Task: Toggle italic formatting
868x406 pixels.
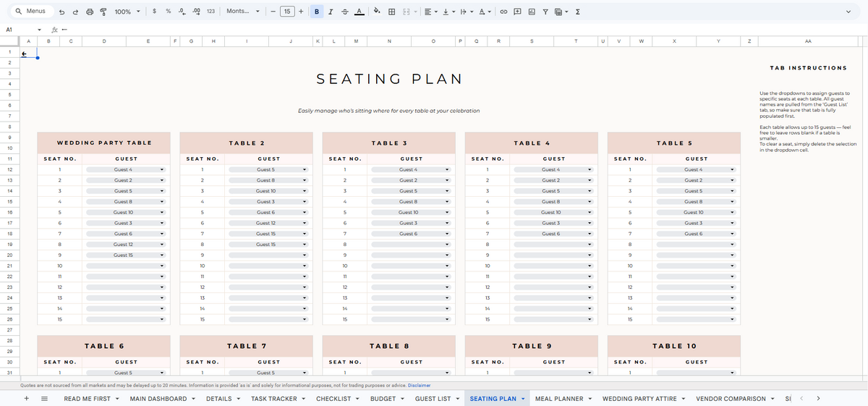Action: (x=331, y=12)
